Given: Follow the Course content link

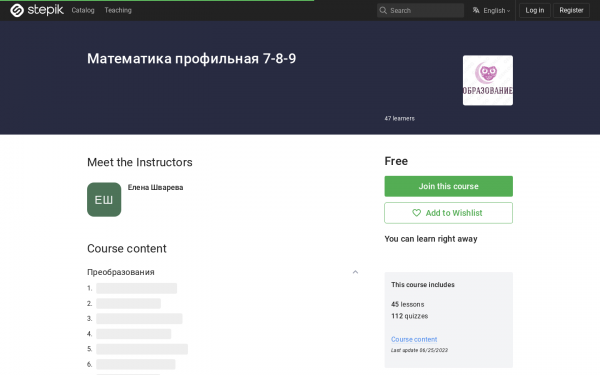Looking at the screenshot, I should pyautogui.click(x=414, y=339).
